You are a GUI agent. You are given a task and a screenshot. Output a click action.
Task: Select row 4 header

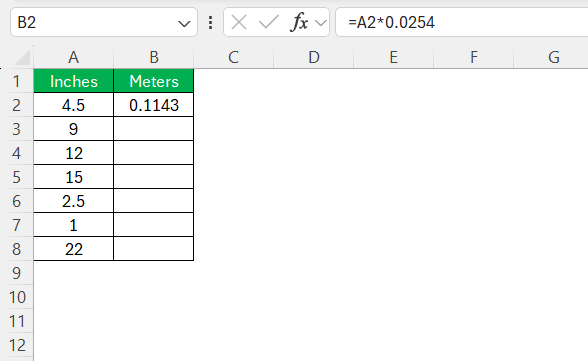17,153
